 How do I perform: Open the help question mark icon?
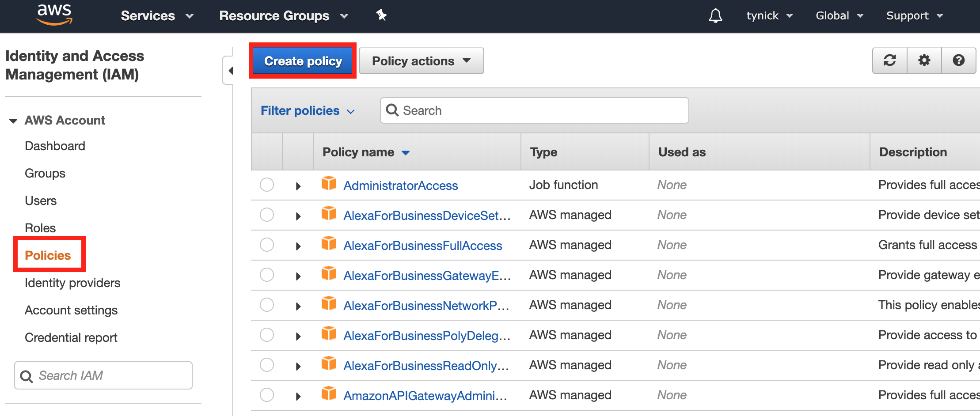[959, 61]
